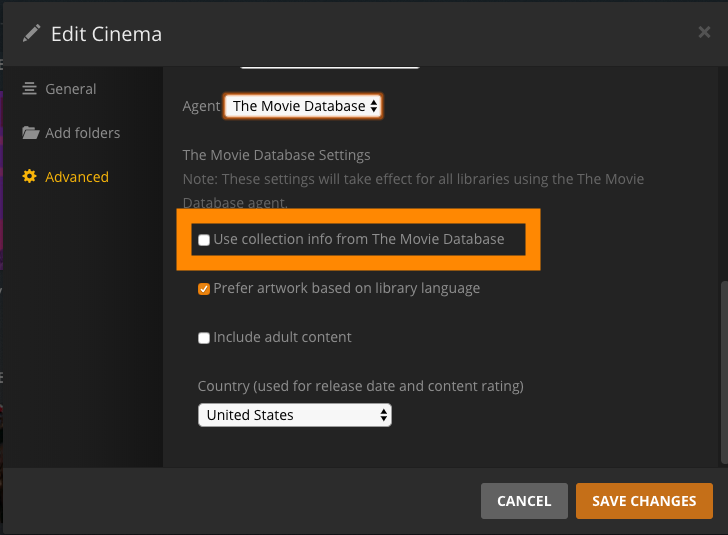The width and height of the screenshot is (728, 535).
Task: Click the Advanced gear icon
Action: (x=30, y=177)
